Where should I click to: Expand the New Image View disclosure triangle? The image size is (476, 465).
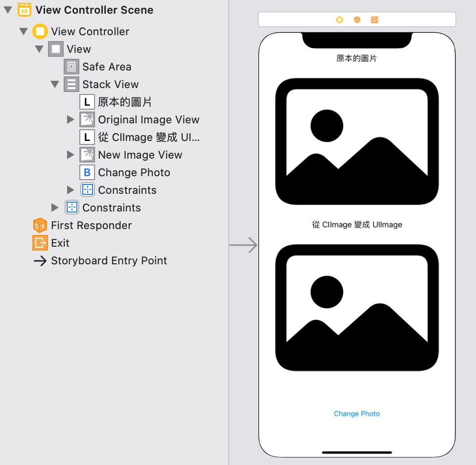71,155
